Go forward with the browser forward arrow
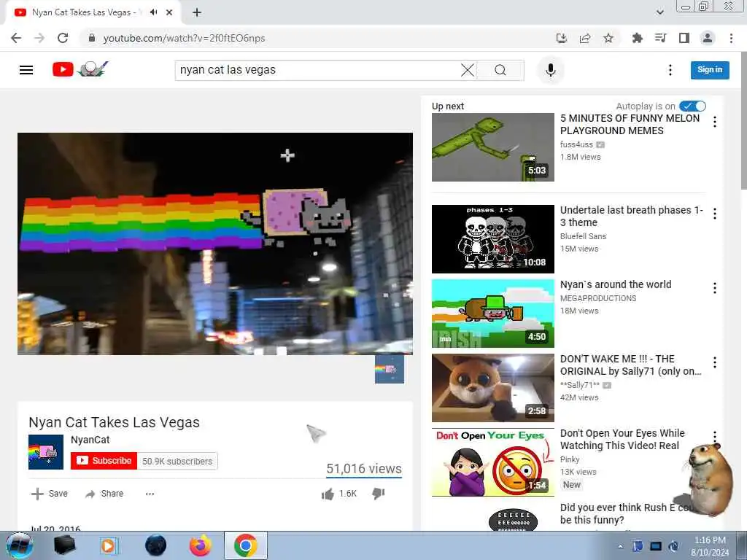 point(39,38)
